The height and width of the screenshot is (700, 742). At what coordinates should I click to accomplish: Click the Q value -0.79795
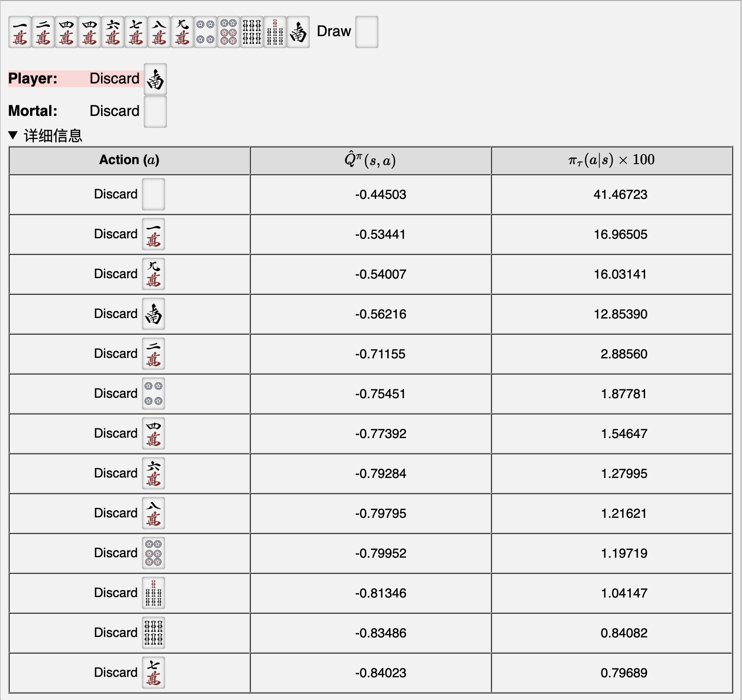[381, 513]
